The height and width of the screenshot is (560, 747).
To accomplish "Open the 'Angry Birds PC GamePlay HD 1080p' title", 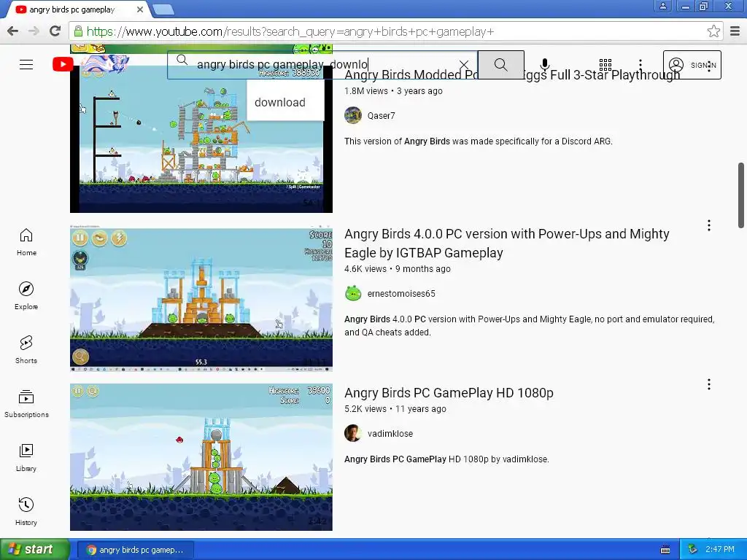I will [449, 393].
